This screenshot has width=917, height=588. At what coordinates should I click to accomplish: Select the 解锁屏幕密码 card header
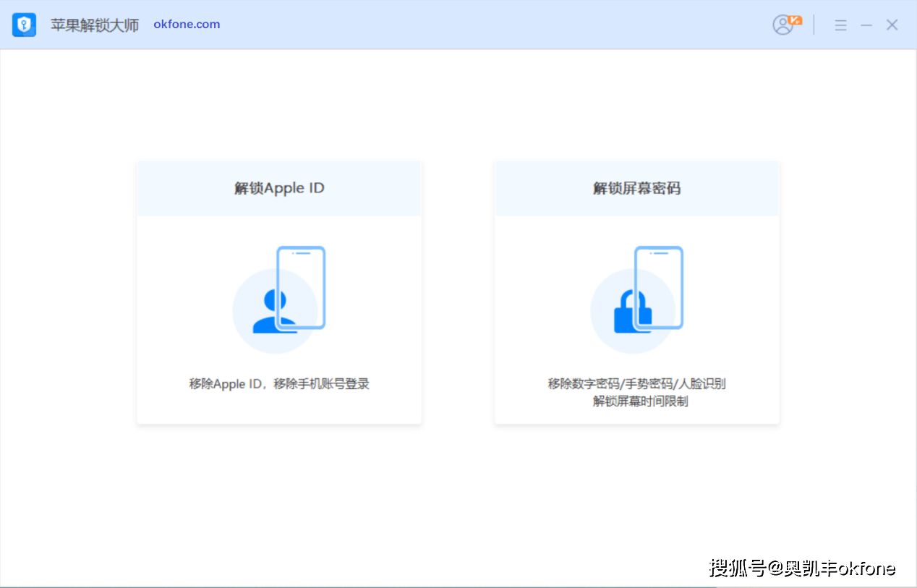pos(636,188)
